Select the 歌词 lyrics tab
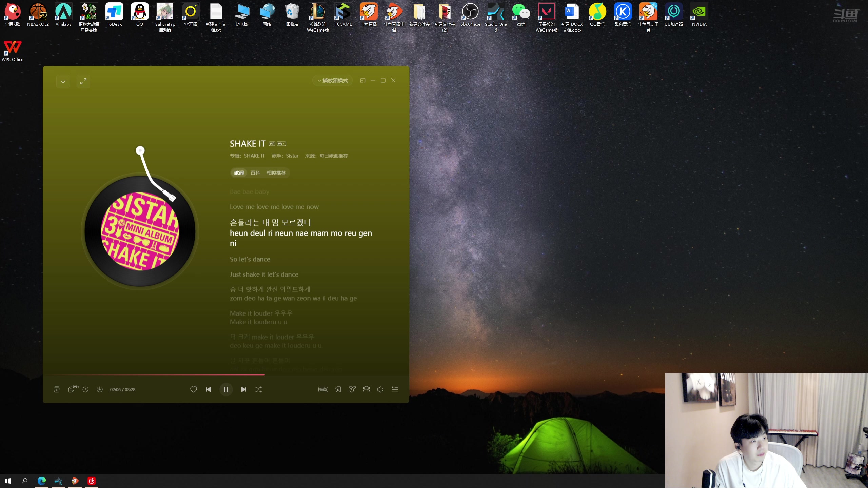This screenshot has width=868, height=488. [239, 173]
